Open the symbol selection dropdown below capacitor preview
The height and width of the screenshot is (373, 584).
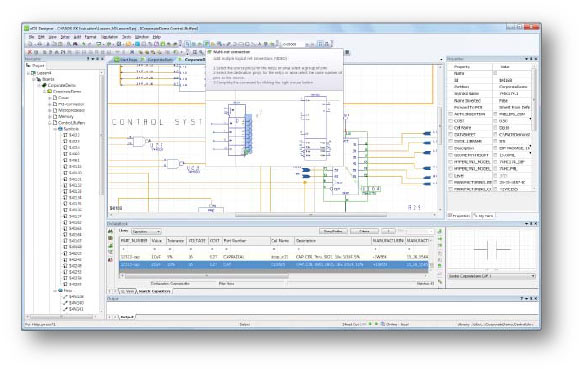coord(492,276)
